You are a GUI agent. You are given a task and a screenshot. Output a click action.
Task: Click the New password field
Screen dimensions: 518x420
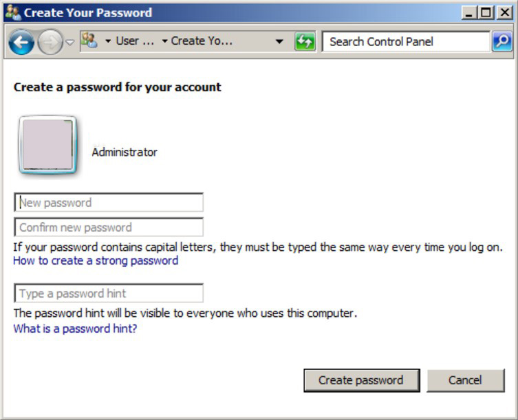tap(109, 202)
